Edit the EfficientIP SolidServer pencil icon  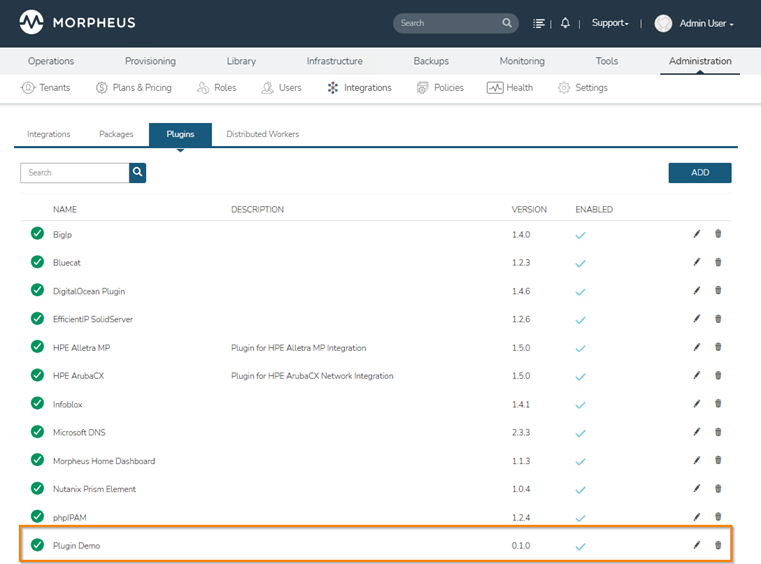click(696, 318)
